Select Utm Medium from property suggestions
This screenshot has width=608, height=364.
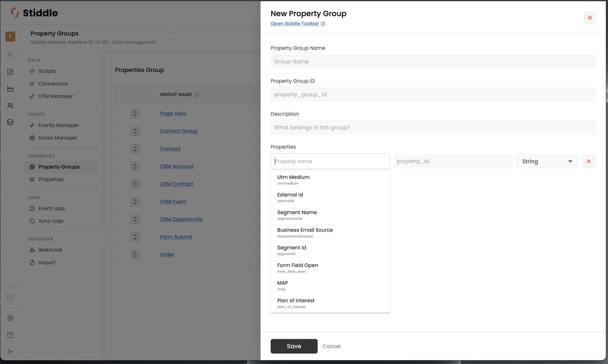(330, 179)
